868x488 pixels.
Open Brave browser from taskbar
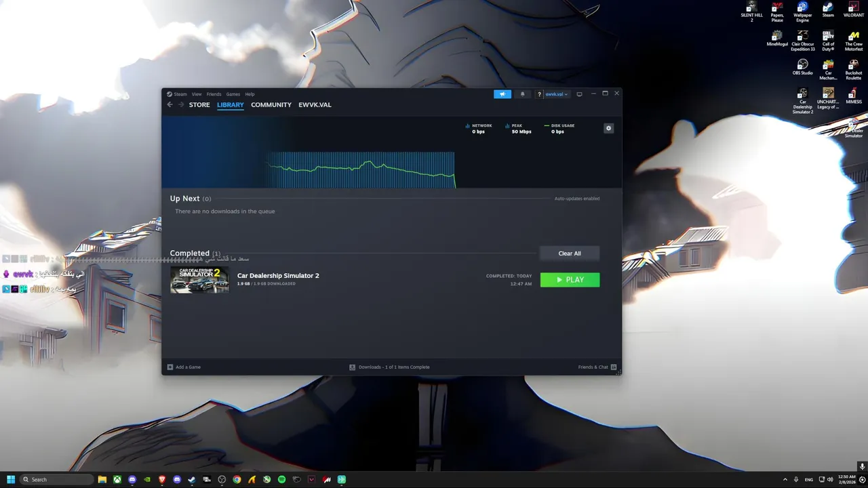click(x=162, y=479)
